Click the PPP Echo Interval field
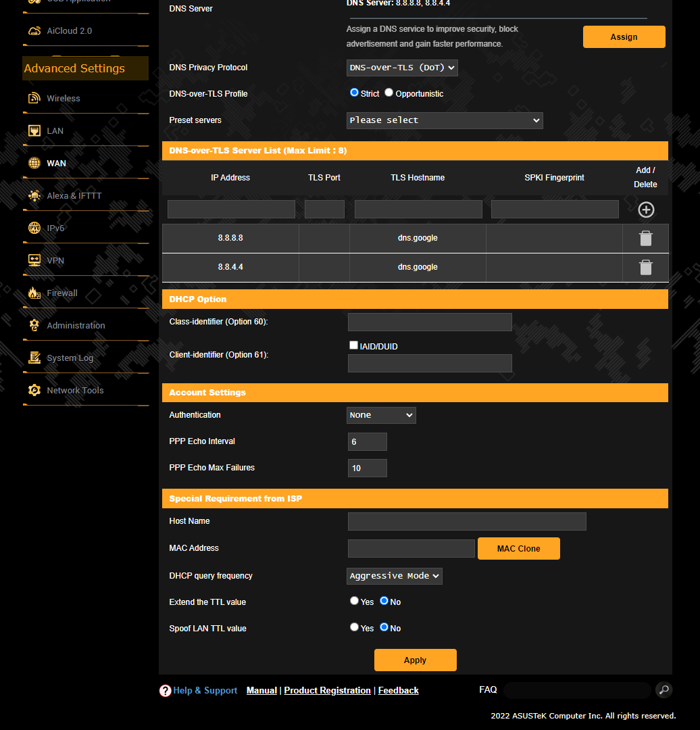This screenshot has height=730, width=700. click(367, 442)
